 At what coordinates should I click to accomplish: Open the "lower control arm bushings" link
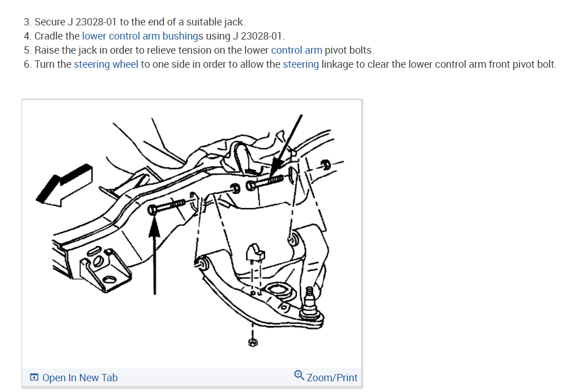coord(142,36)
